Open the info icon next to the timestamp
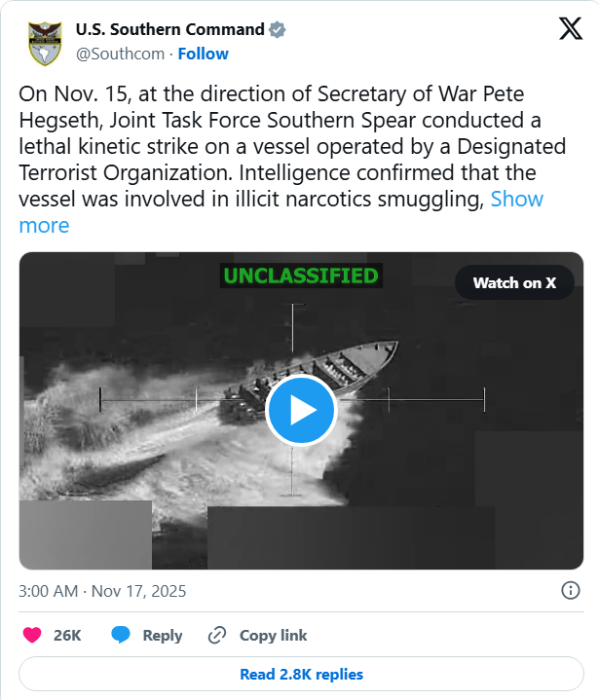Screen dimensions: 599x700 tap(571, 590)
